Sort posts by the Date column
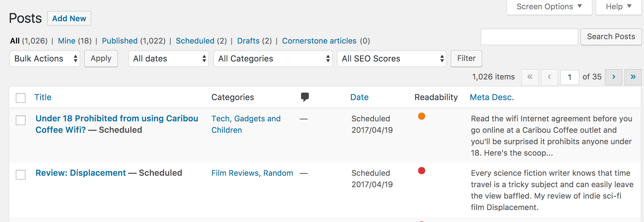The width and height of the screenshot is (644, 222). click(x=359, y=97)
